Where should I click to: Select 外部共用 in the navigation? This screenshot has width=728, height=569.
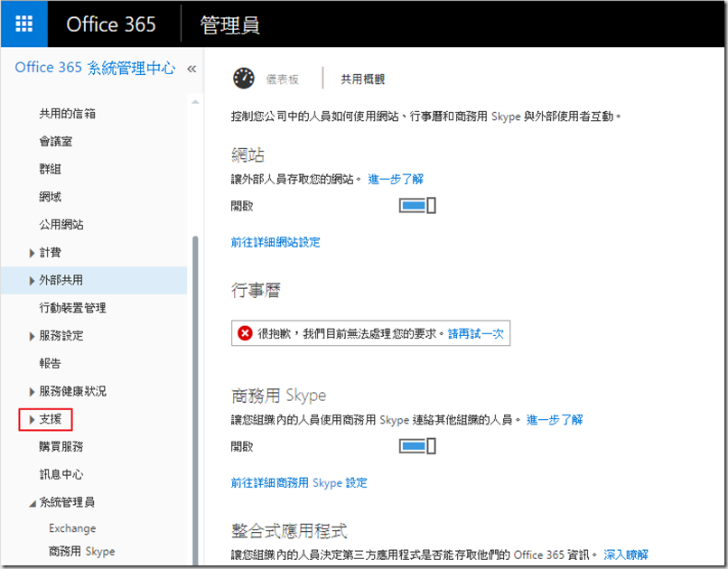61,280
